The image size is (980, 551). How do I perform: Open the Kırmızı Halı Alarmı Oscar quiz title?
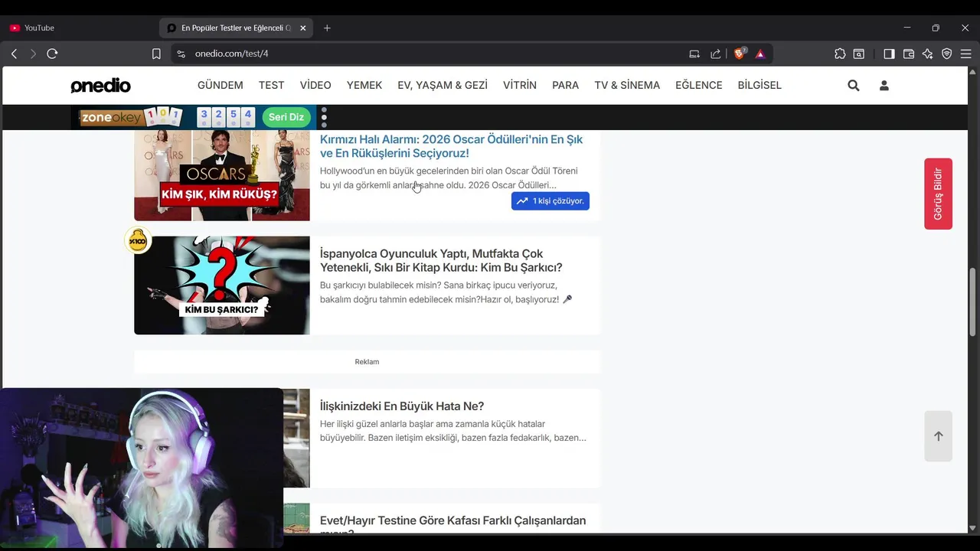point(451,146)
